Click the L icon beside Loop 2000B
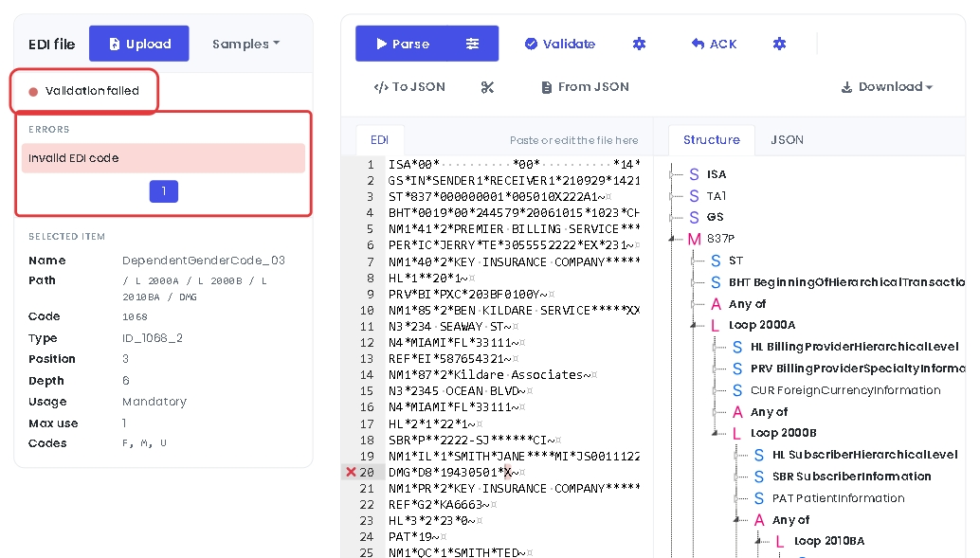Screen dimensions: 980x558 [x=736, y=433]
